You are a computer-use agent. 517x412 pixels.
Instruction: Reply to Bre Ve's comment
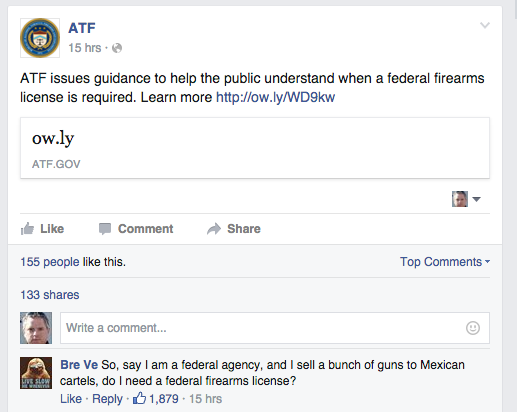coord(107,399)
